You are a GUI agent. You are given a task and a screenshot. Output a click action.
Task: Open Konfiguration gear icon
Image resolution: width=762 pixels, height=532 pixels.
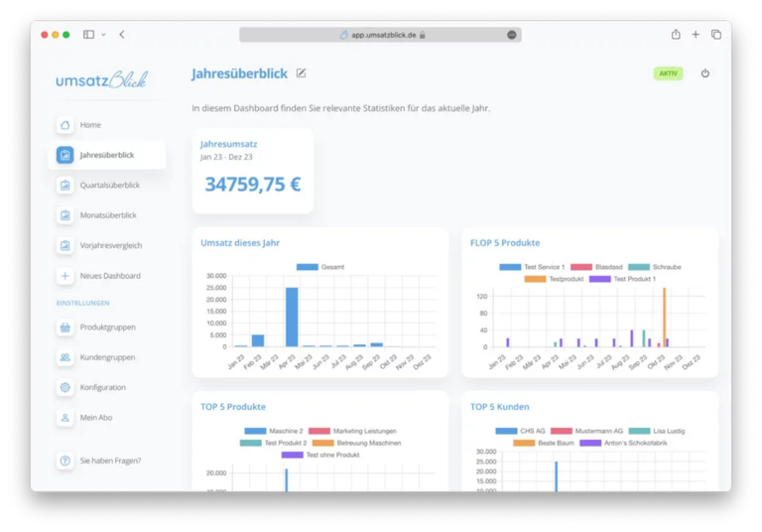pyautogui.click(x=64, y=387)
